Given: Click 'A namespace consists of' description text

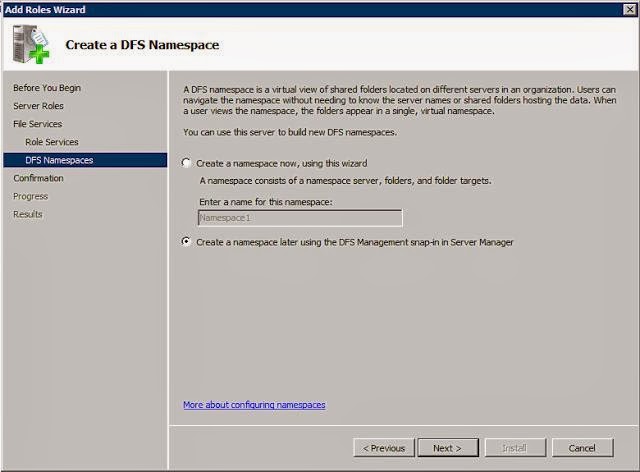Looking at the screenshot, I should coord(345,180).
